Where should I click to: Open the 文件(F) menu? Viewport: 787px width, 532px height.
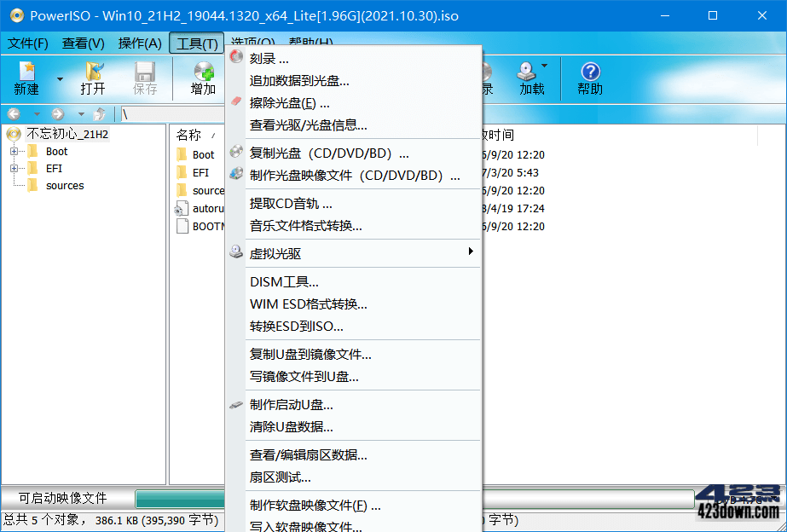pos(27,43)
